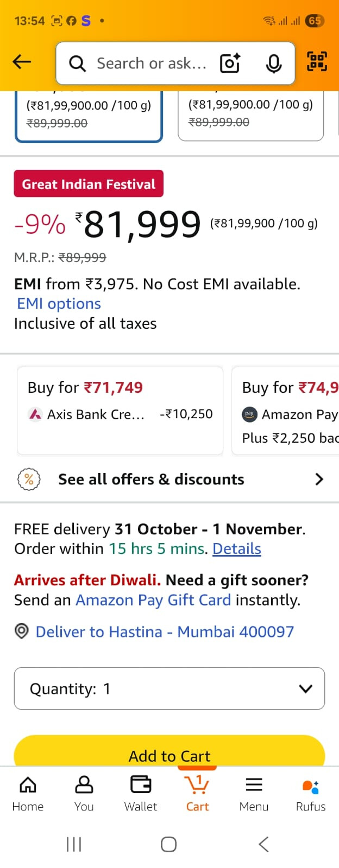Screen dimensions: 339x868
Task: Open the QR code scanner icon
Action: (317, 61)
